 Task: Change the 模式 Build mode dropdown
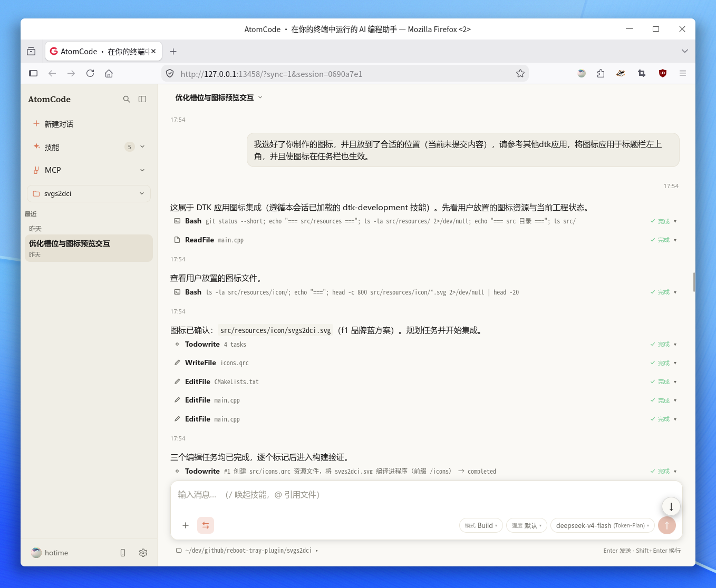point(481,525)
